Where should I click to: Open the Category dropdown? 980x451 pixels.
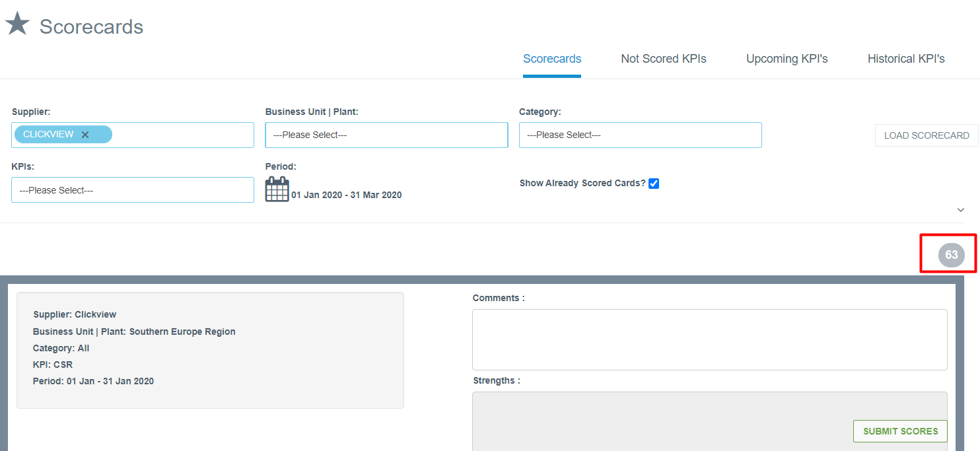pos(640,135)
